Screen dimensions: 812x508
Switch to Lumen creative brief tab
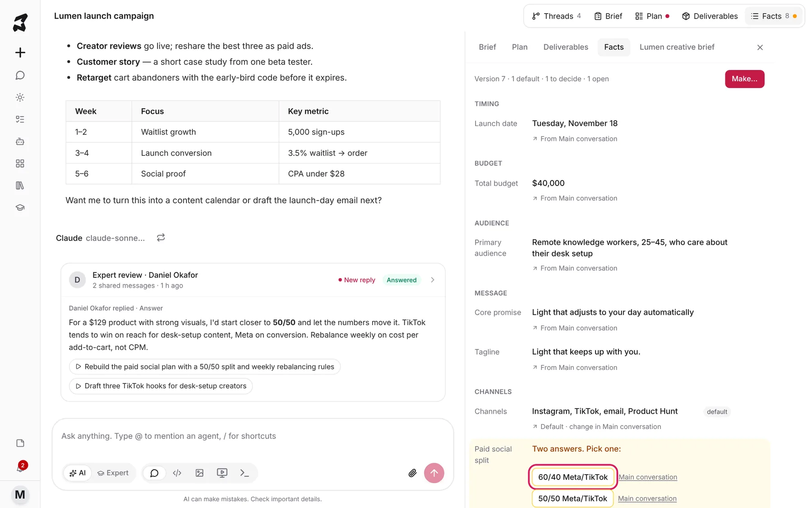[677, 47]
